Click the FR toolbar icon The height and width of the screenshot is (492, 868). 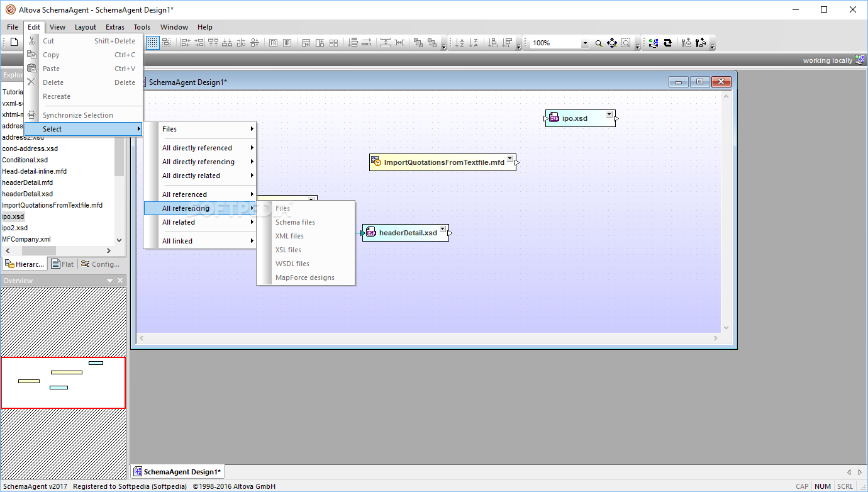(273, 43)
